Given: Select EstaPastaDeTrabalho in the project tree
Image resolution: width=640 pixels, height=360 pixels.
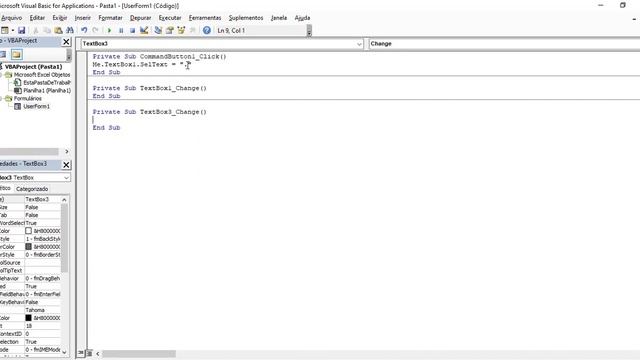Looking at the screenshot, I should click(x=47, y=82).
